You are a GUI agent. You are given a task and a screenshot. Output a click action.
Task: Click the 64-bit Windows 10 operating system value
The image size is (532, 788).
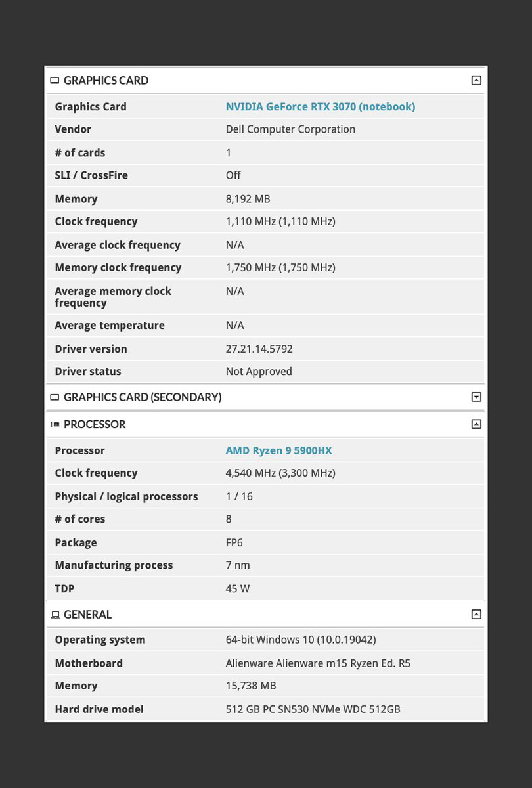tap(301, 640)
